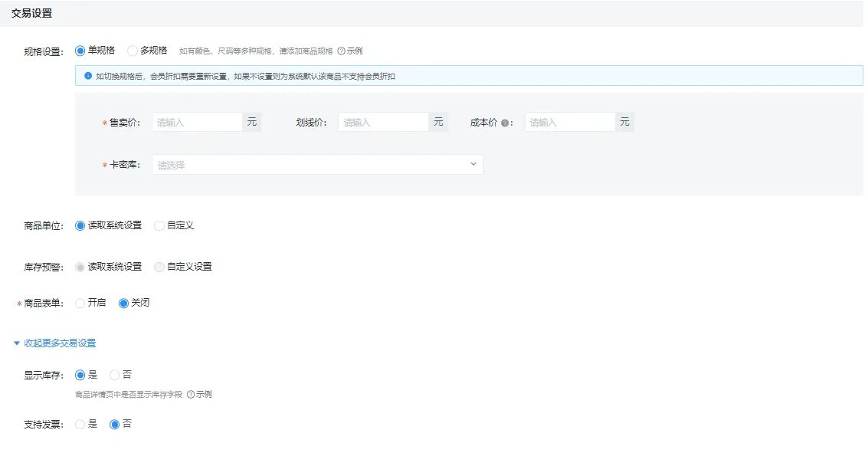Select the 单规格 radio option
Image resolution: width=868 pixels, height=453 pixels.
80,51
